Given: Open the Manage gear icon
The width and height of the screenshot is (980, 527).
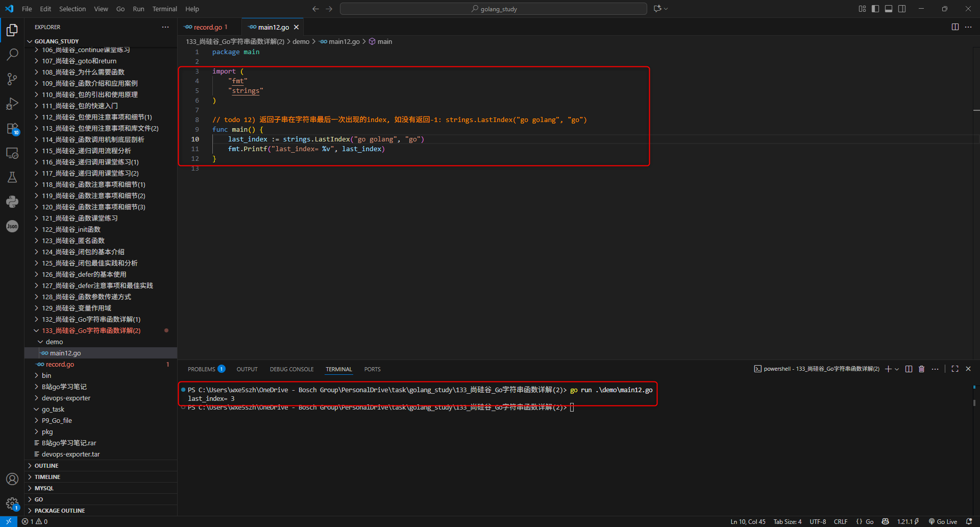Looking at the screenshot, I should tap(12, 504).
